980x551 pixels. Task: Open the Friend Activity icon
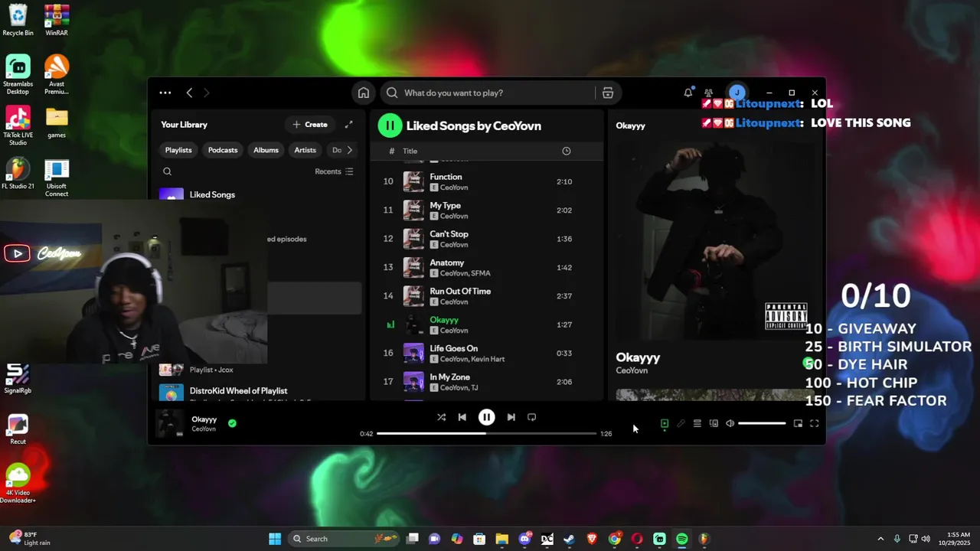click(x=709, y=93)
